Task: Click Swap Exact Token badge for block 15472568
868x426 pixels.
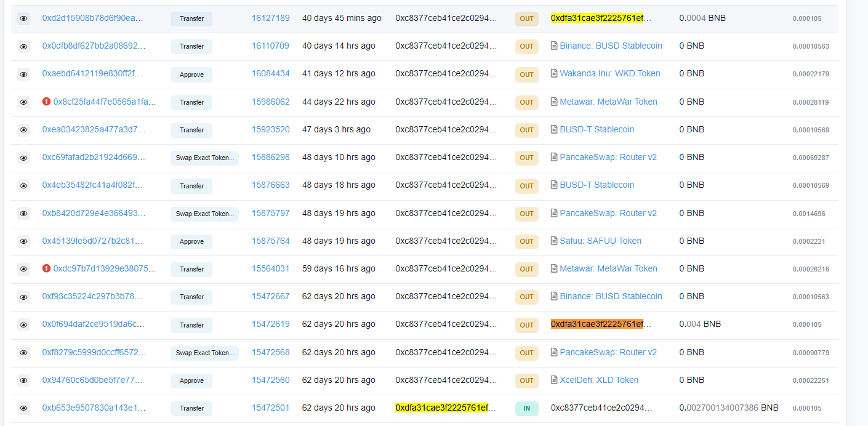Action: [x=204, y=353]
